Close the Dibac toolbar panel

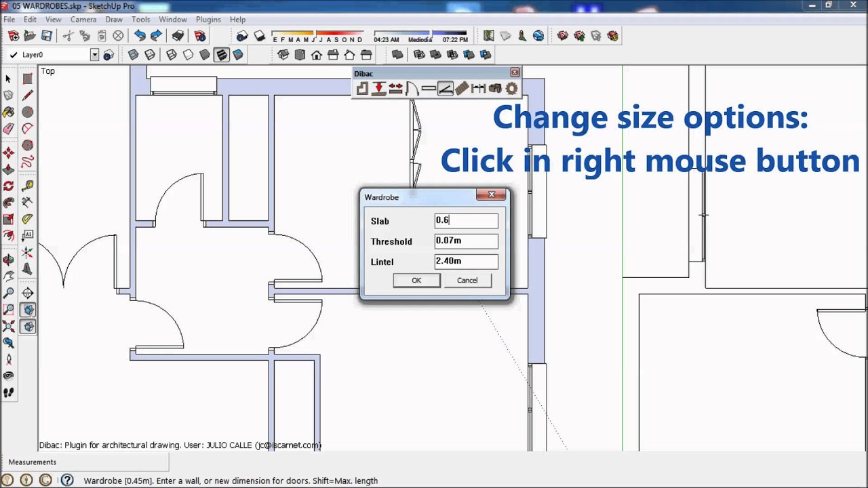click(x=515, y=72)
